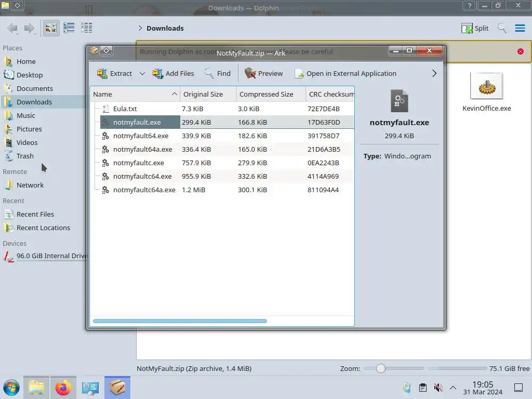Click the muted volume tray icon
Viewport: 532px width, 399px height.
point(438,388)
